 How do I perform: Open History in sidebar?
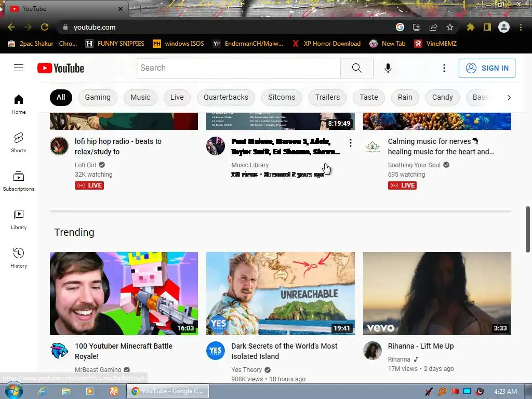[x=19, y=258]
